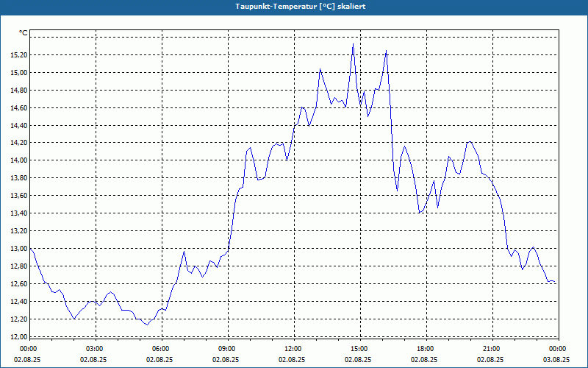Select the 02.08.25 date under 06:00

point(159,360)
